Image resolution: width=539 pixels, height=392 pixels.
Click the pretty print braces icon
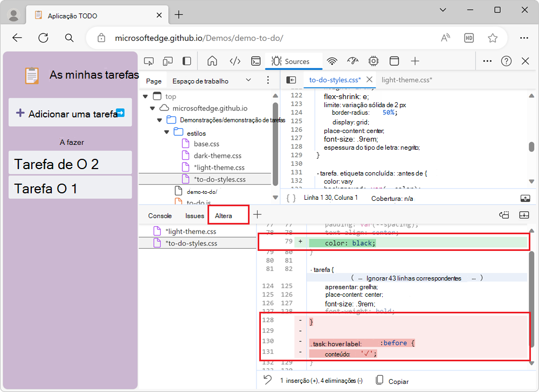click(x=291, y=198)
